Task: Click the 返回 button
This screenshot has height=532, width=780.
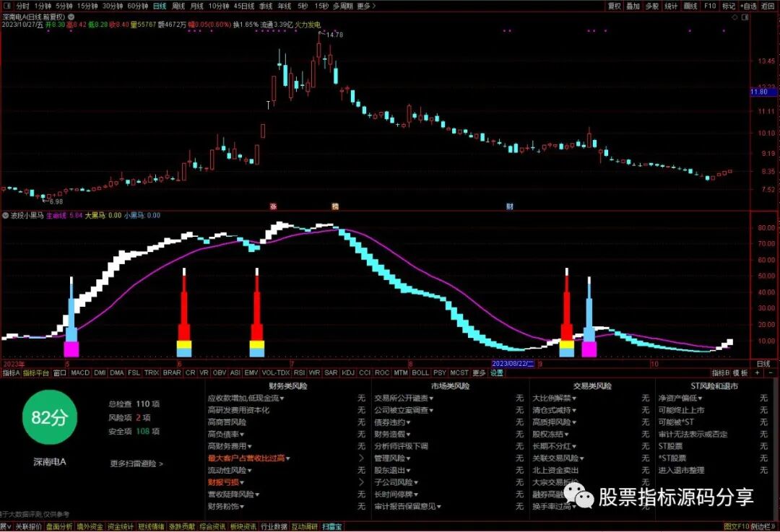Action: 767,6
